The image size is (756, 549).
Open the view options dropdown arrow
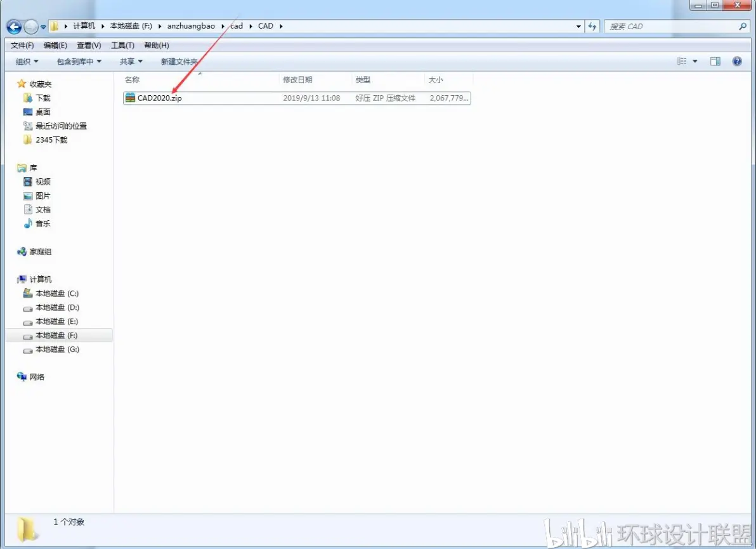(694, 62)
